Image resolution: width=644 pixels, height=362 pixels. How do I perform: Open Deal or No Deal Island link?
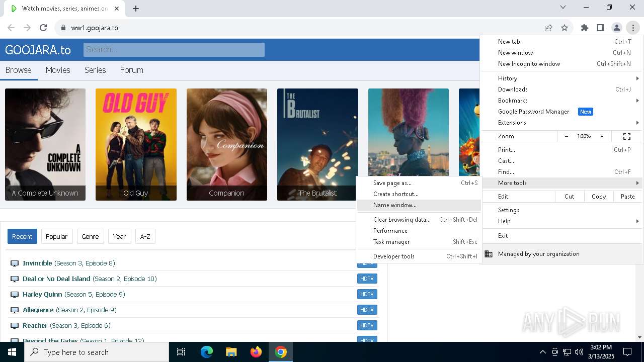(90, 279)
